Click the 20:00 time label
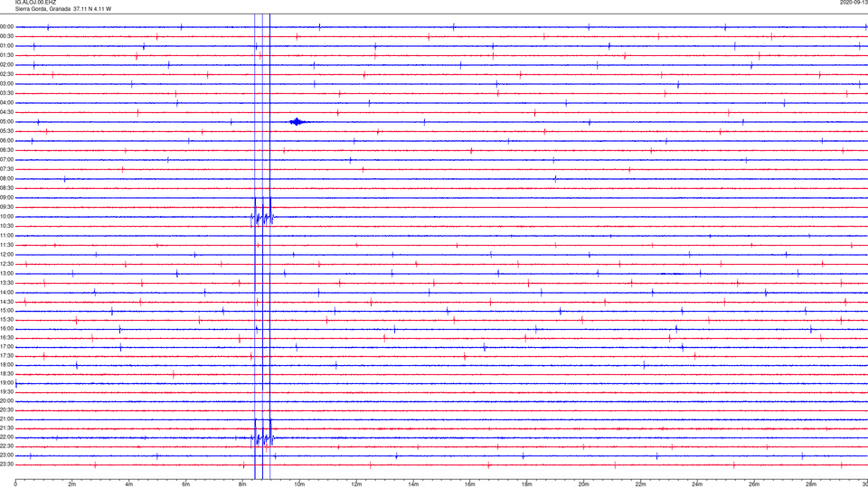868x488 pixels. [7, 401]
